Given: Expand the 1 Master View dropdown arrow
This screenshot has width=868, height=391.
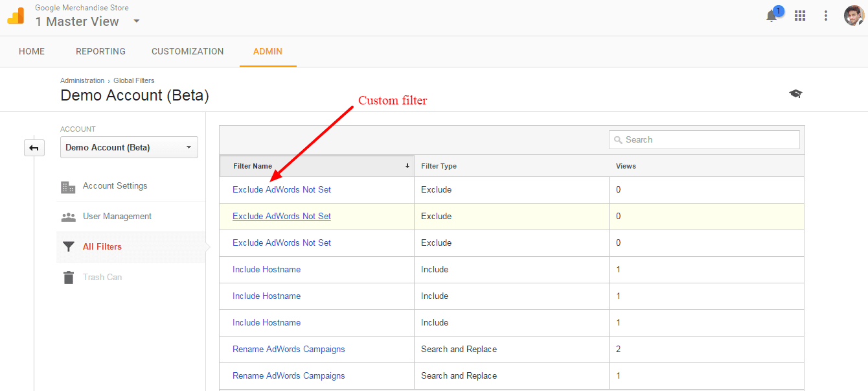Looking at the screenshot, I should pyautogui.click(x=136, y=21).
